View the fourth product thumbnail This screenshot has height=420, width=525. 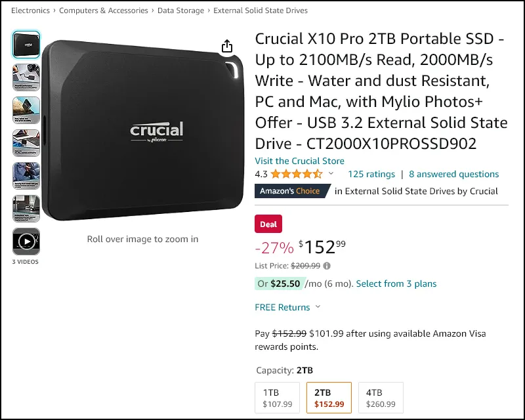(x=26, y=143)
